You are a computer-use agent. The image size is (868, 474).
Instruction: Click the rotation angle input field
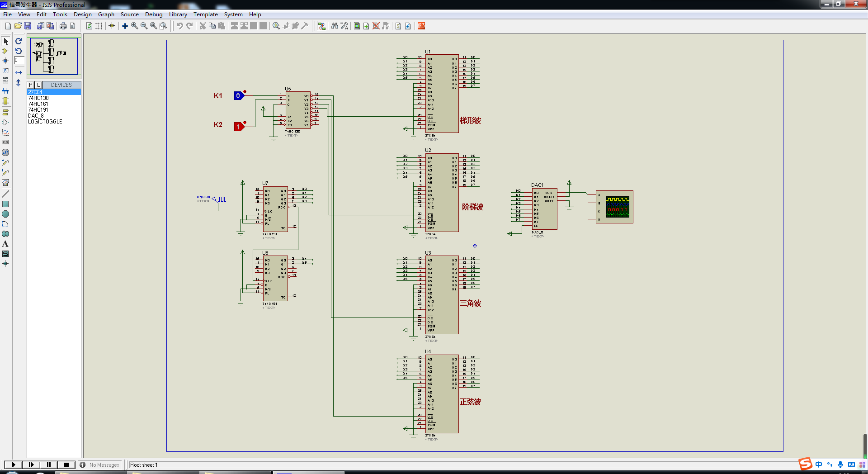19,60
